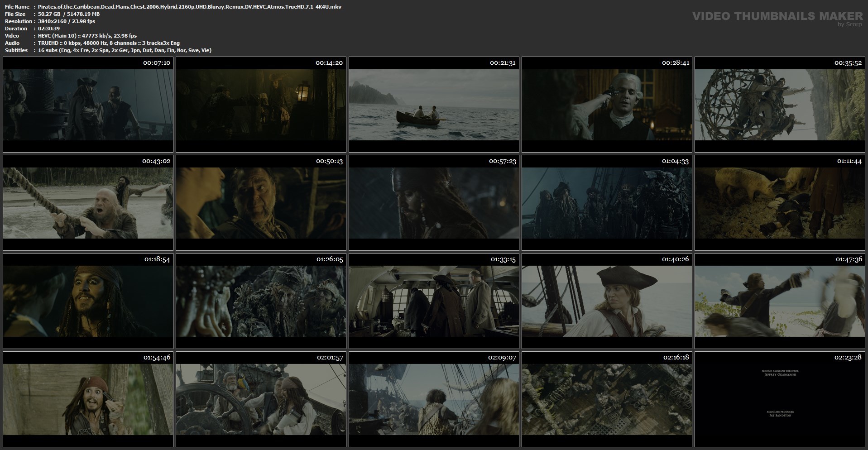Click the file name ending in 4K4U.mkv
This screenshot has height=450, width=868.
pyautogui.click(x=190, y=7)
